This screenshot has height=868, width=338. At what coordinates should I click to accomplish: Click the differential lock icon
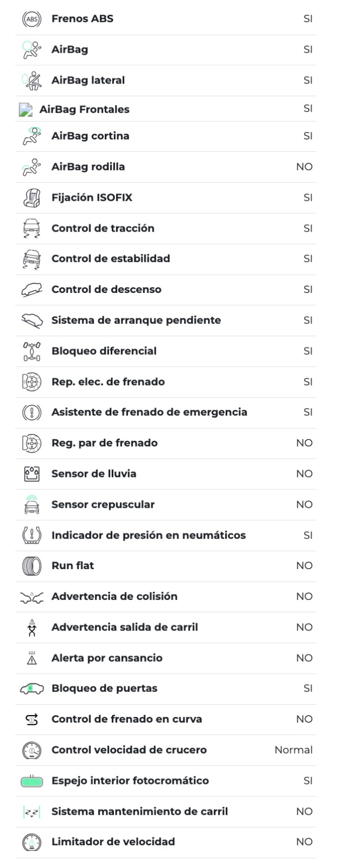pos(31,351)
